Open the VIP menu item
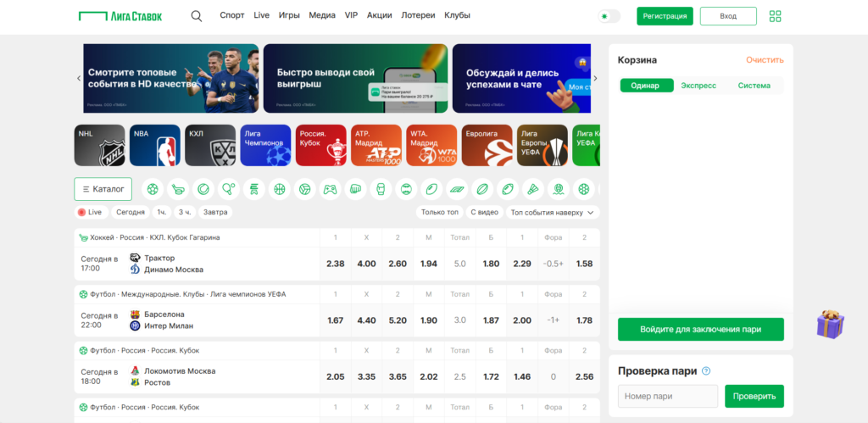868x423 pixels. [x=351, y=15]
